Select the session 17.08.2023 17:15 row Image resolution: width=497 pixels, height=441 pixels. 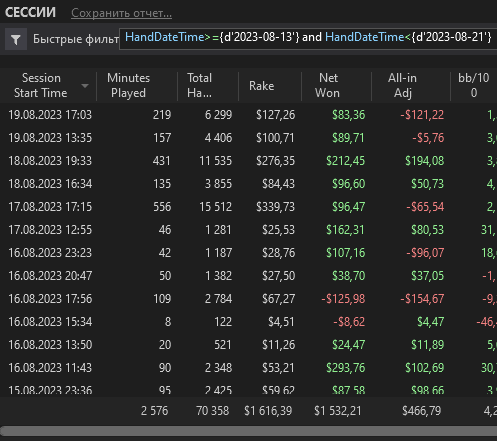pyautogui.click(x=248, y=207)
